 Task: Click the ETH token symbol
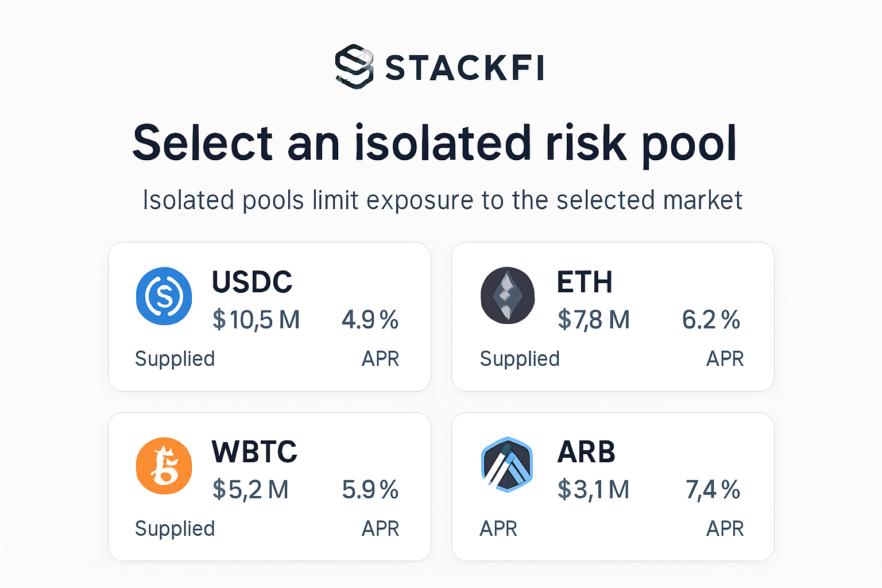click(585, 282)
